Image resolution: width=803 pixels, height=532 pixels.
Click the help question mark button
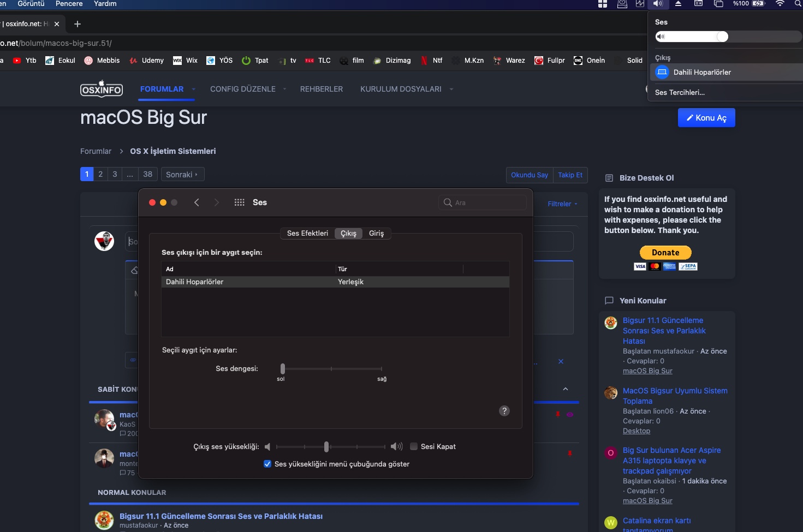click(504, 411)
